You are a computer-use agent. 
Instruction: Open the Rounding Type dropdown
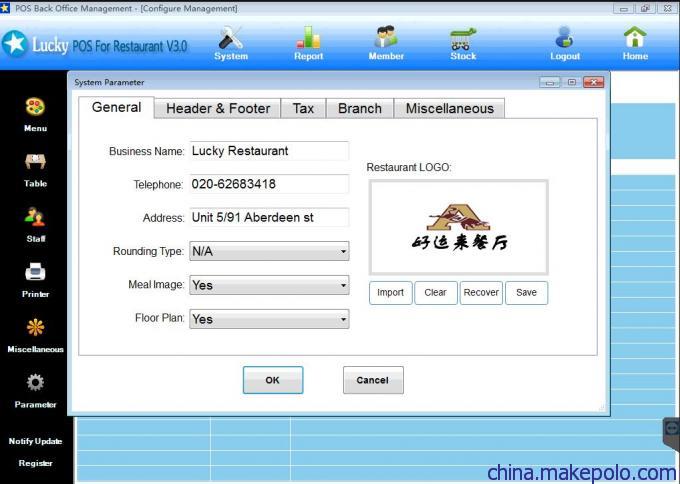269,251
